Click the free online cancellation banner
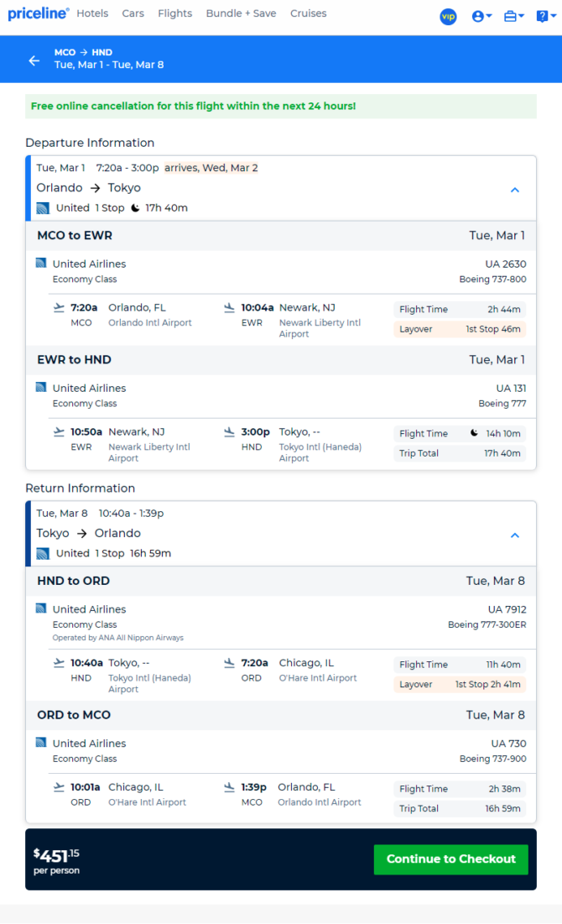This screenshot has height=924, width=562. point(280,106)
